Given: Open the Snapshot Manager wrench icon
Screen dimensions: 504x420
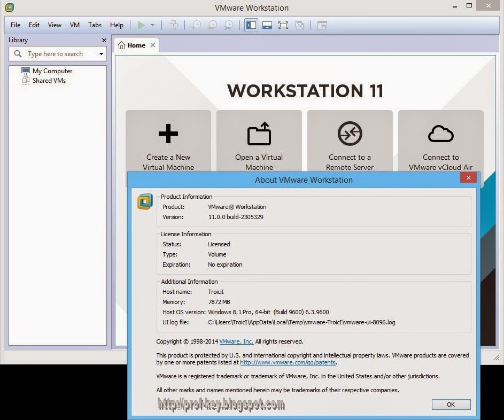Looking at the screenshot, I should point(228,25).
